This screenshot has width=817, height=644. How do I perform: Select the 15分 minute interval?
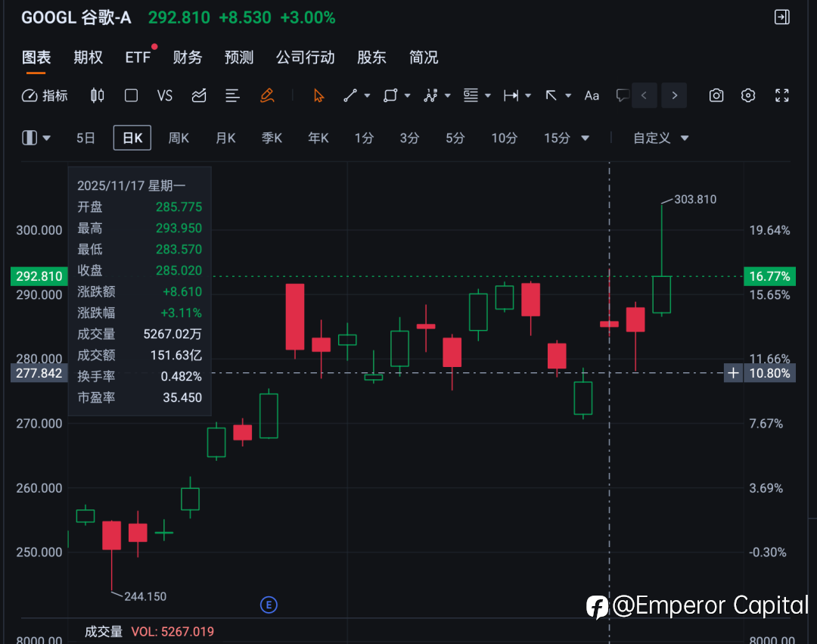coord(557,138)
